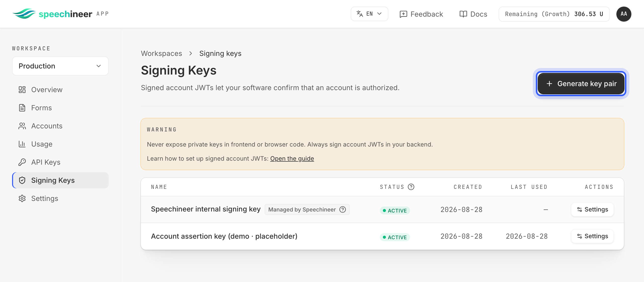Click the Workspaces breadcrumb link
644x282 pixels.
tap(162, 53)
